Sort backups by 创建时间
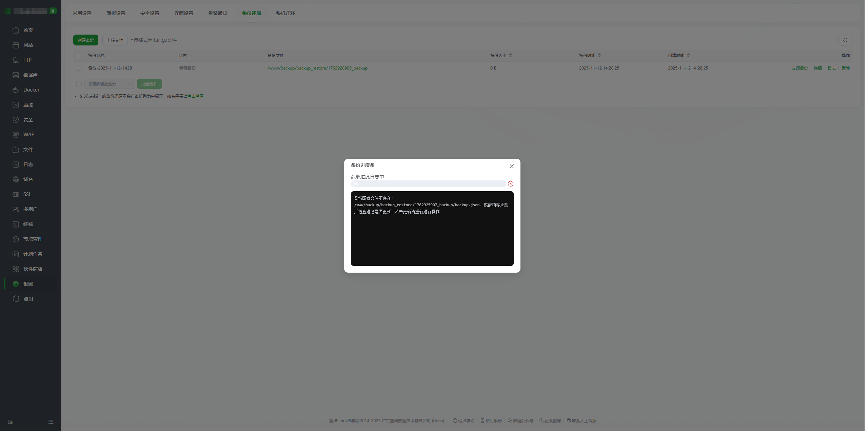The height and width of the screenshot is (431, 868). coord(688,55)
